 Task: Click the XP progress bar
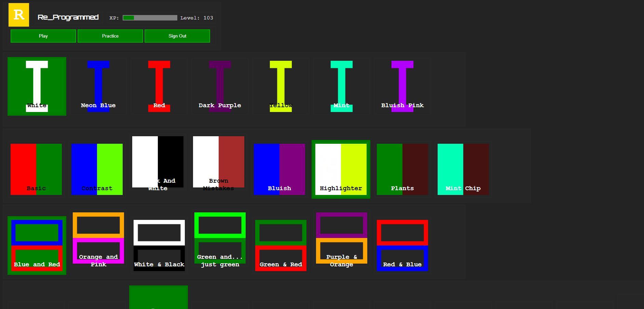[150, 18]
